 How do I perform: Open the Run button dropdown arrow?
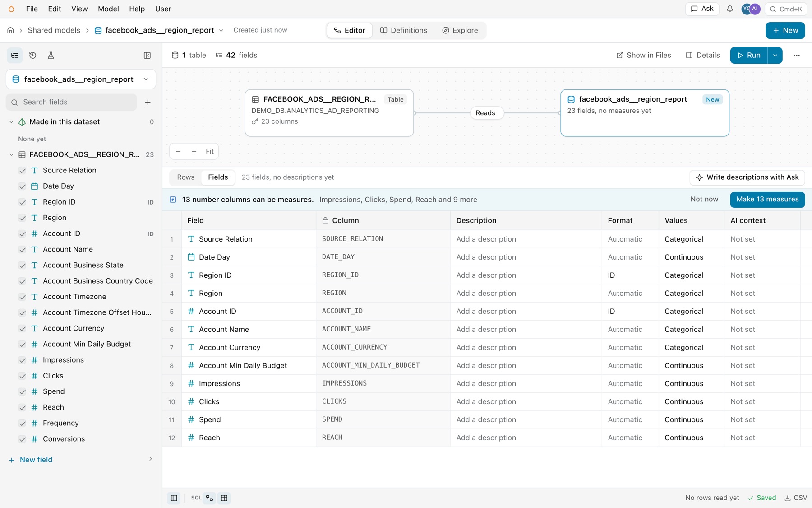tap(775, 55)
